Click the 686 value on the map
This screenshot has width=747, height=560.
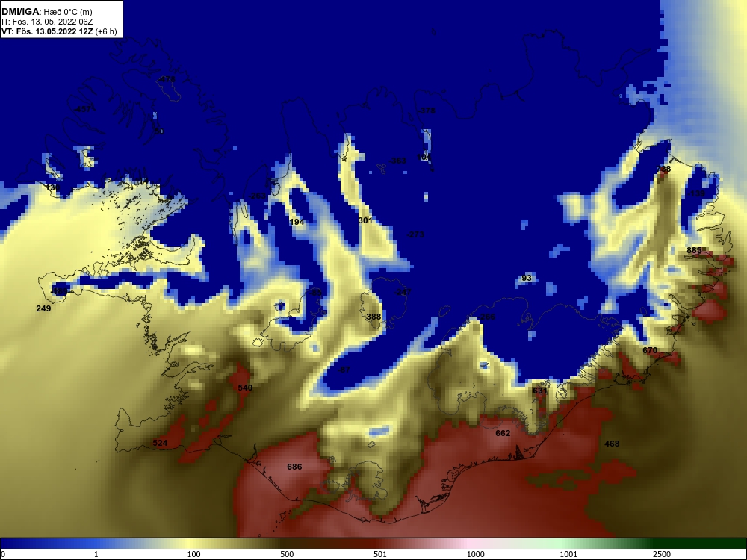[x=294, y=467]
